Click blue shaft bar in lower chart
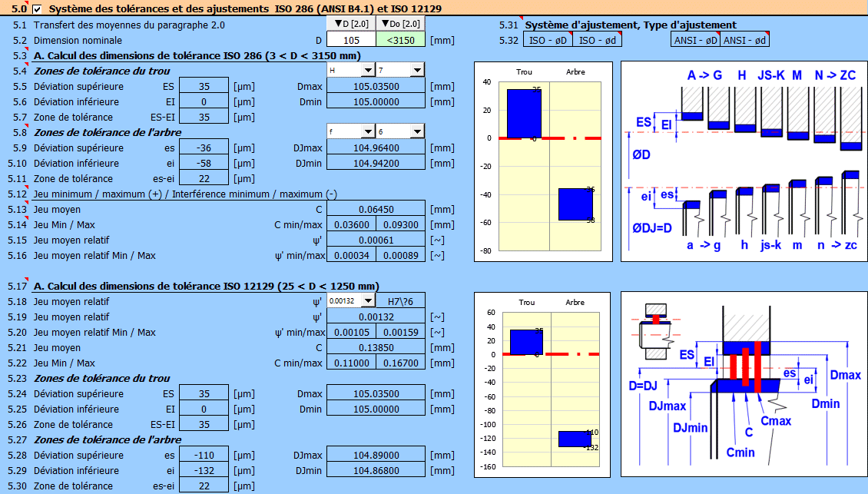The width and height of the screenshot is (868, 494). pyautogui.click(x=575, y=439)
